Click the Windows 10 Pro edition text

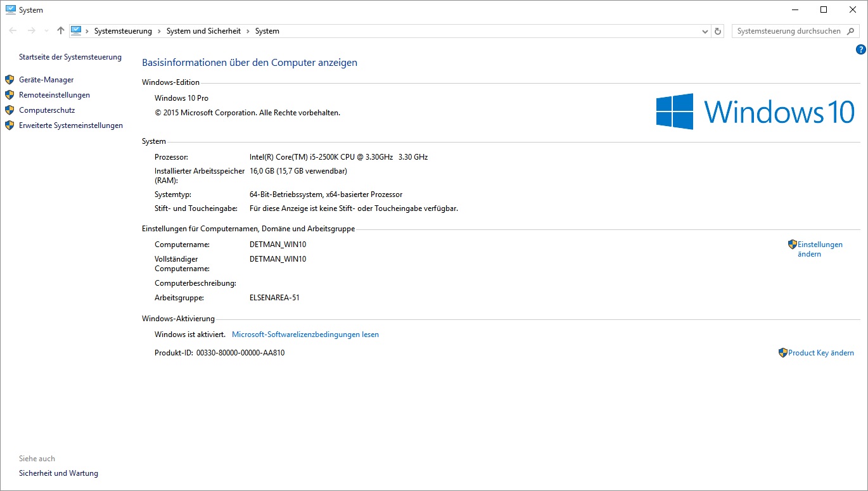181,98
